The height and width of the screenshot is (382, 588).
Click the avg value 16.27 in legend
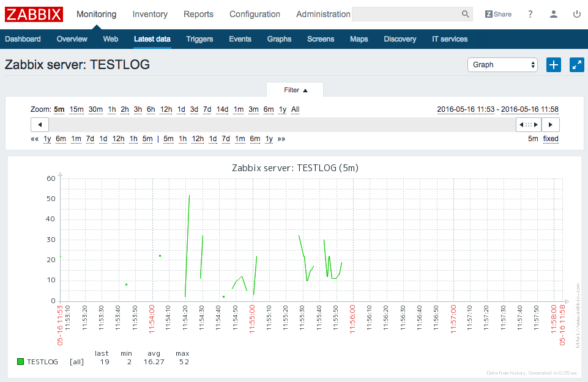coord(154,362)
